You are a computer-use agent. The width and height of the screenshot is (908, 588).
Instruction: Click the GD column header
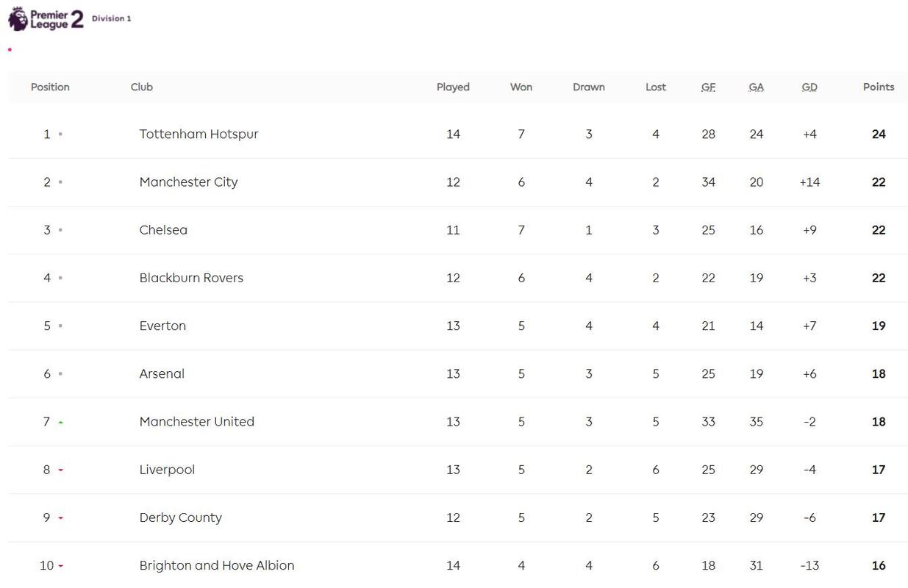click(x=809, y=87)
